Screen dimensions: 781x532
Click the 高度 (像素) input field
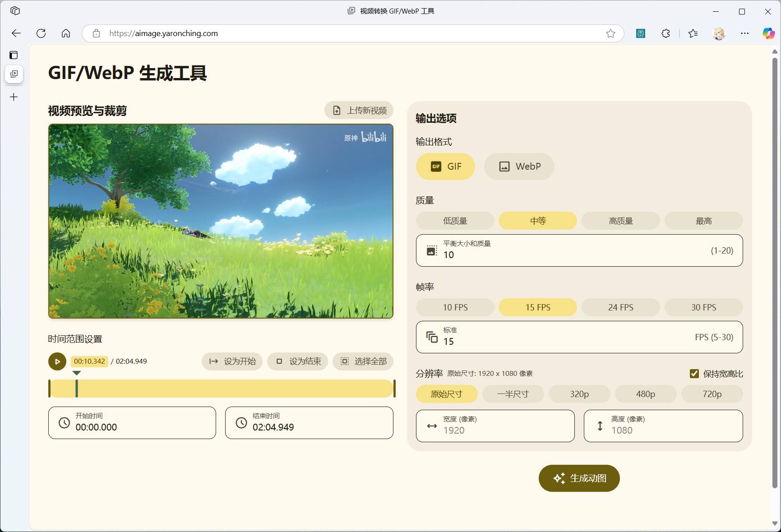pyautogui.click(x=663, y=426)
